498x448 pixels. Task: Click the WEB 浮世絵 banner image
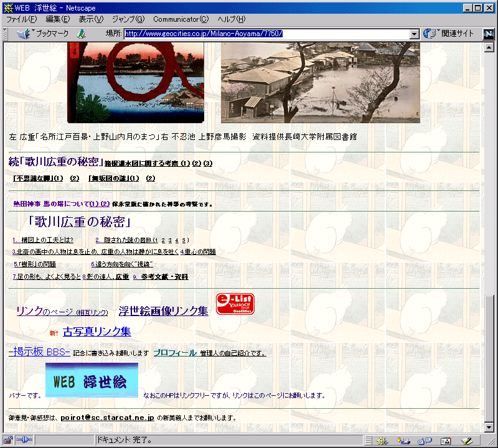[x=92, y=380]
